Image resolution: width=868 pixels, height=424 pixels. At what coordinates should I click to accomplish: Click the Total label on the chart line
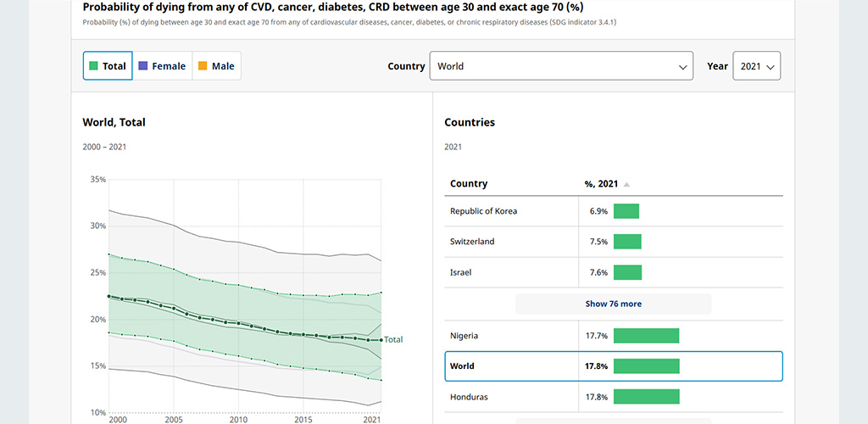[393, 339]
